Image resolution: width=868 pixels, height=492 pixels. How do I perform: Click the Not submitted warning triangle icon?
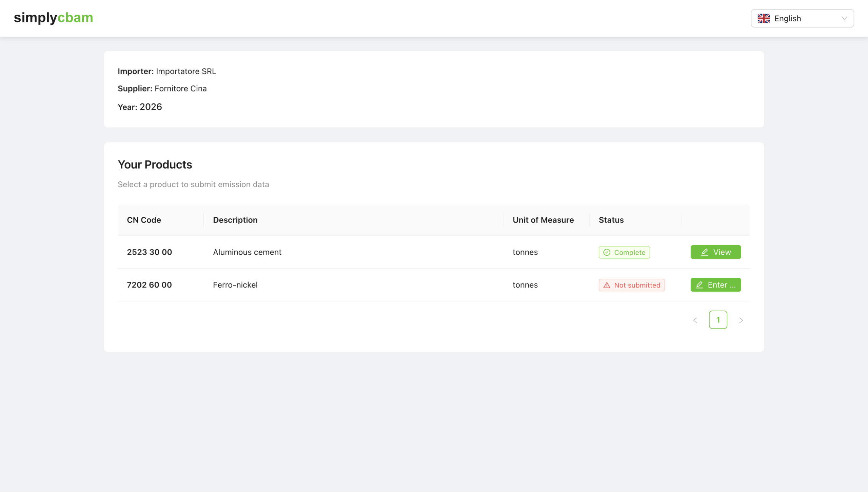click(607, 285)
